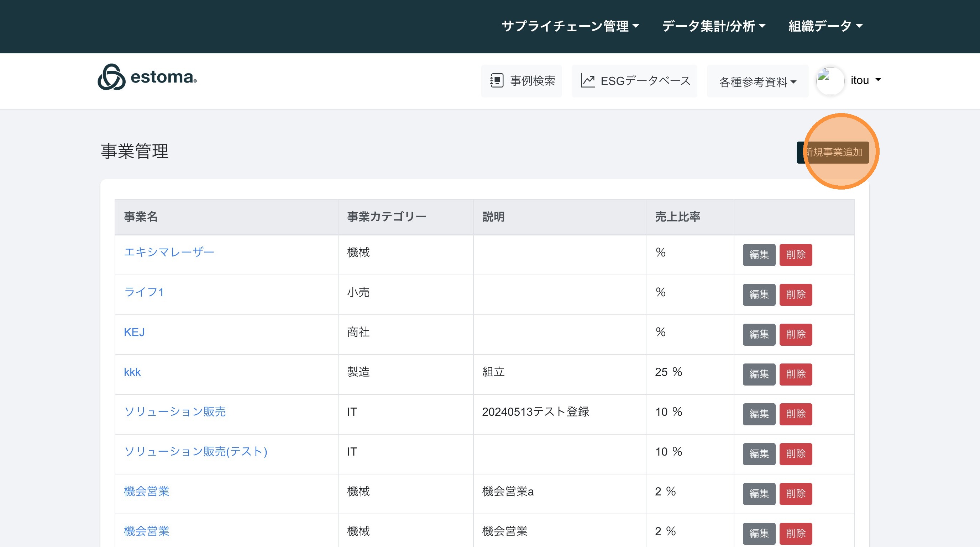The width and height of the screenshot is (980, 547).
Task: Select the 事業管理 page title
Action: [x=135, y=151]
